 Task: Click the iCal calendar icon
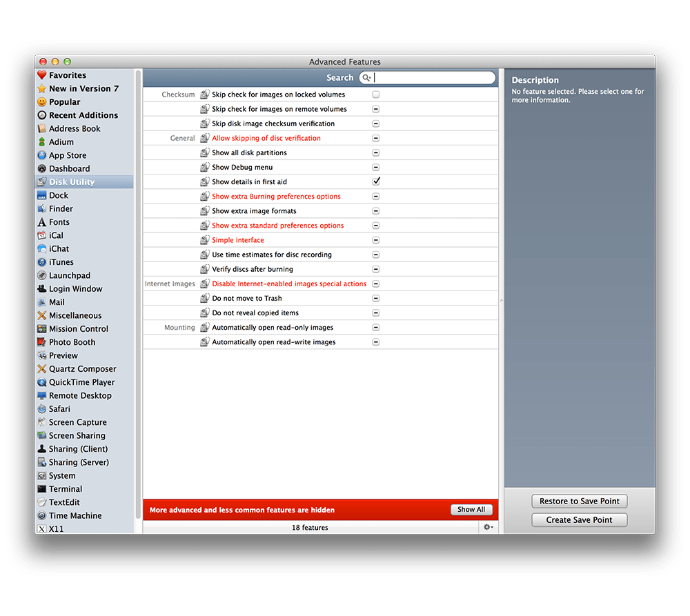click(42, 235)
